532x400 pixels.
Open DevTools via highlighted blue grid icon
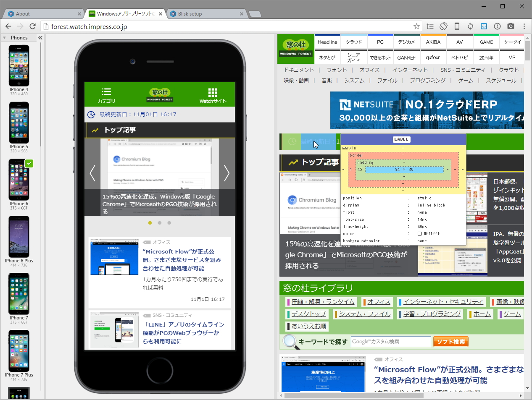(484, 26)
